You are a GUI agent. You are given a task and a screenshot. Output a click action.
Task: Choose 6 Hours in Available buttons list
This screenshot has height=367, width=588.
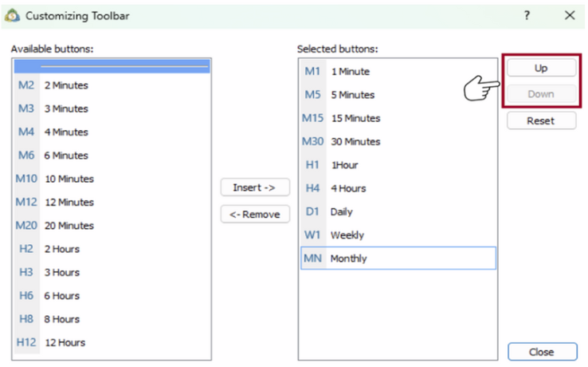(62, 295)
